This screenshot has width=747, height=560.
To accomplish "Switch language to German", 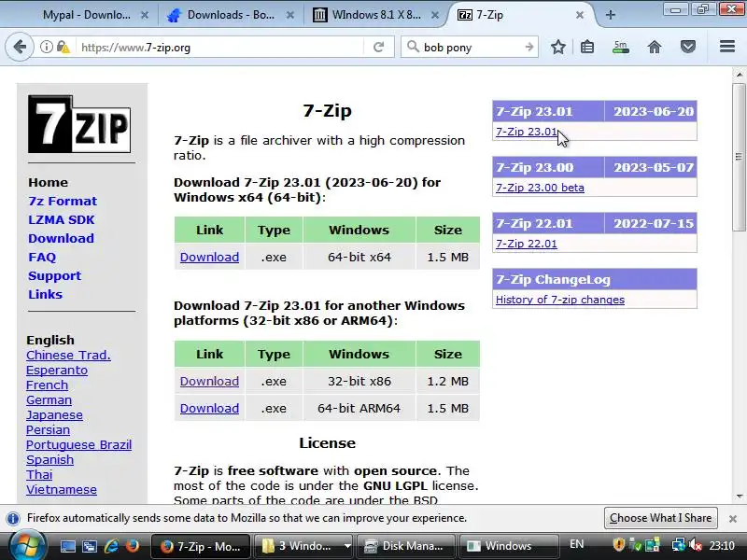I will (x=49, y=400).
